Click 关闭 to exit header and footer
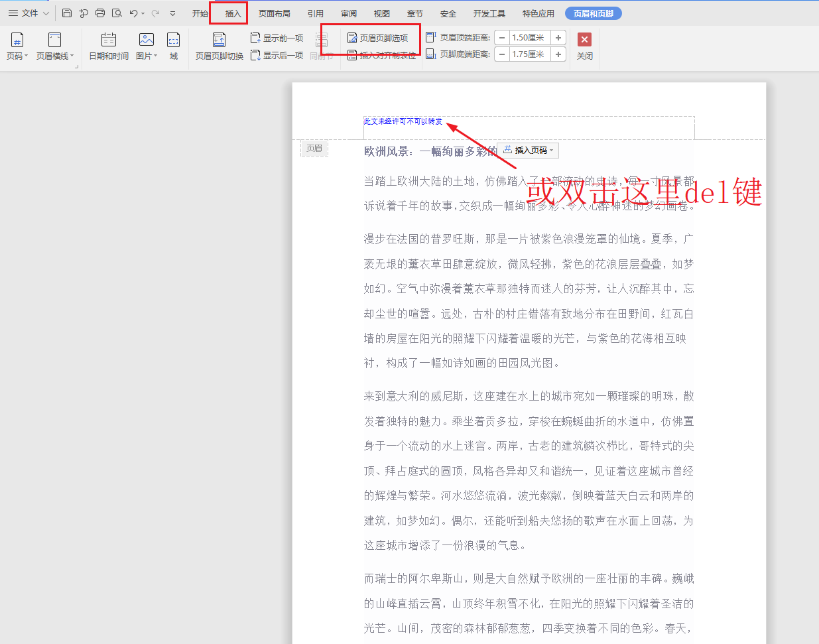Image resolution: width=819 pixels, height=644 pixels. click(584, 46)
